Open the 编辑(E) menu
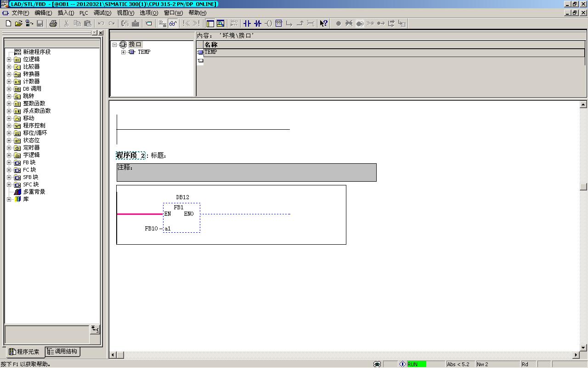 click(x=43, y=13)
